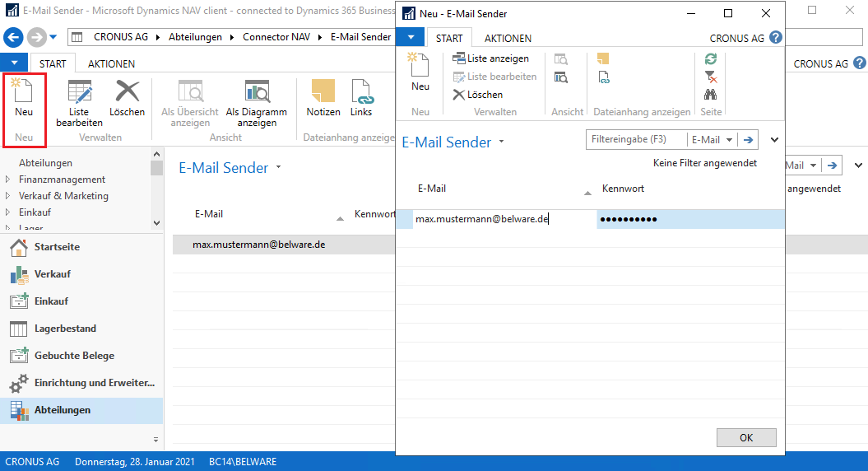868x471 pixels.
Task: Click Abteilungen breadcrumb in address bar
Action: coord(196,37)
